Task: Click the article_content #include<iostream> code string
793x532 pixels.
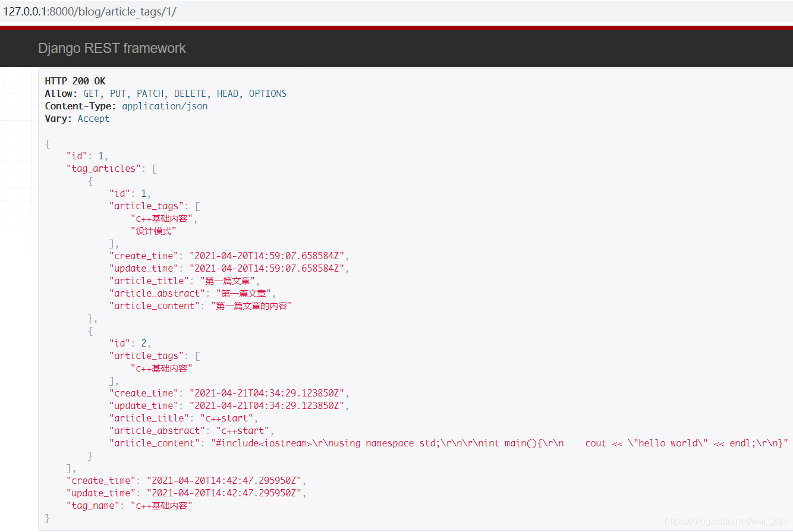Action: pyautogui.click(x=499, y=443)
